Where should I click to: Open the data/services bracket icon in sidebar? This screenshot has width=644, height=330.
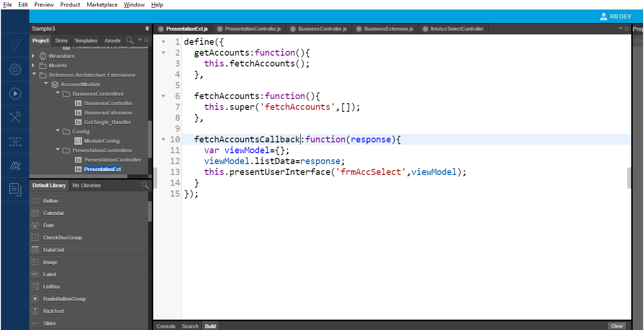[x=15, y=141]
